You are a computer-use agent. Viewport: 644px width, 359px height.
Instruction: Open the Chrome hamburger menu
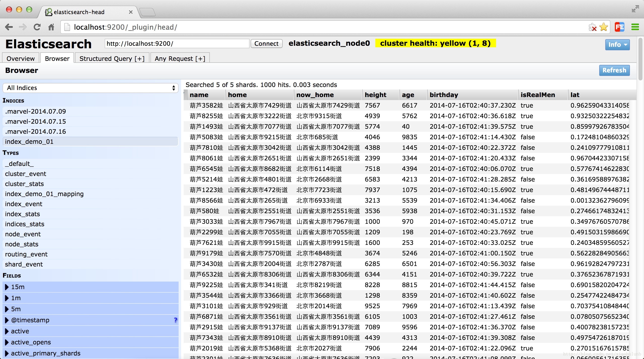[x=635, y=27]
